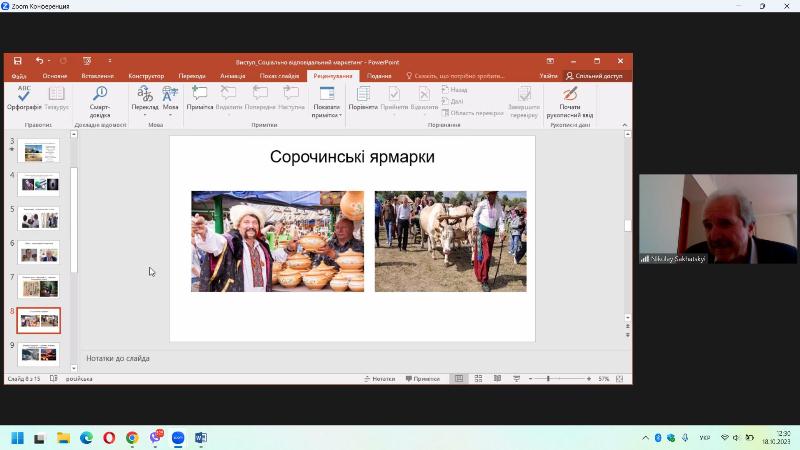800x450 pixels.
Task: Click the Увійти sign-in link
Action: 548,76
